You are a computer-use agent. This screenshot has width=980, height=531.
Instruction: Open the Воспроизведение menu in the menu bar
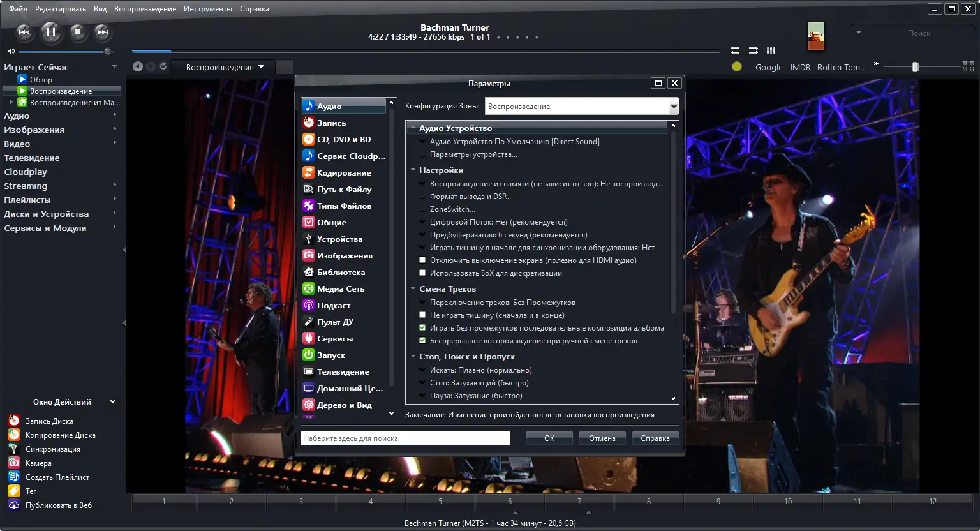(x=145, y=9)
